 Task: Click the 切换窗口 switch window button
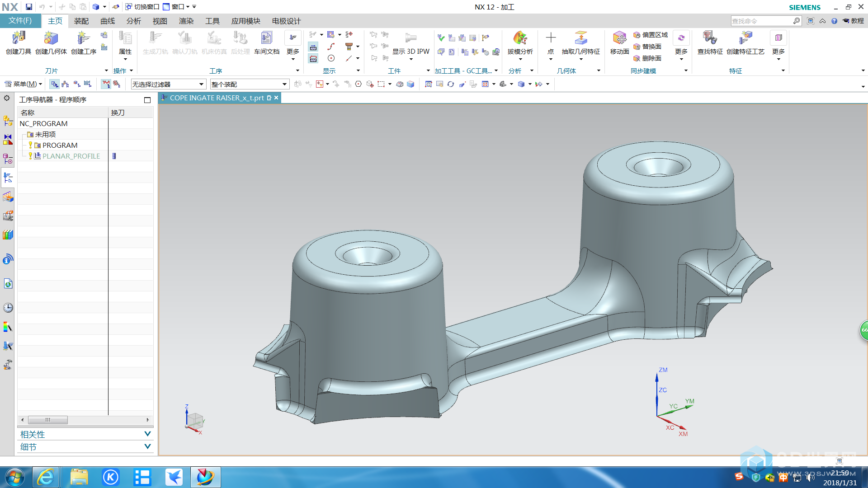(142, 7)
